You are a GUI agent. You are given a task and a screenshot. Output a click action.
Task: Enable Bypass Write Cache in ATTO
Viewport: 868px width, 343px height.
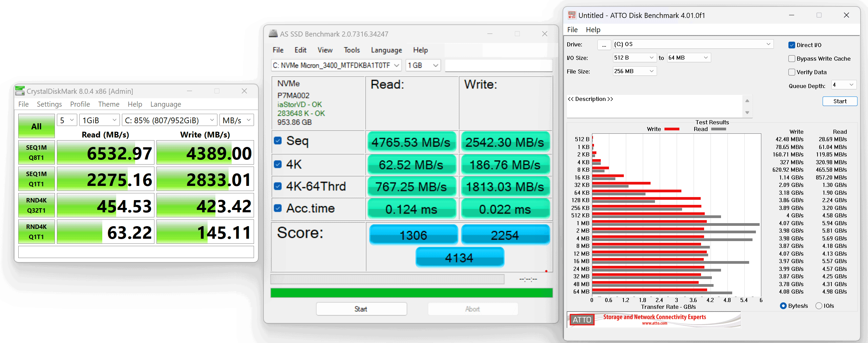791,59
